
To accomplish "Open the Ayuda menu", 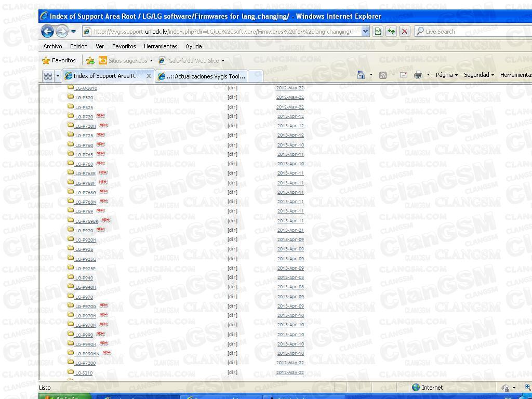I will (194, 46).
